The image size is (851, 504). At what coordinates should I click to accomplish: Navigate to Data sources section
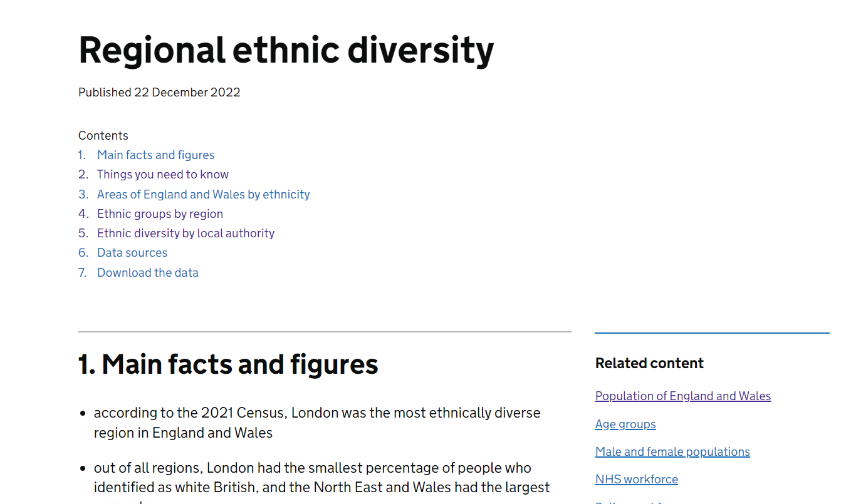pos(132,253)
